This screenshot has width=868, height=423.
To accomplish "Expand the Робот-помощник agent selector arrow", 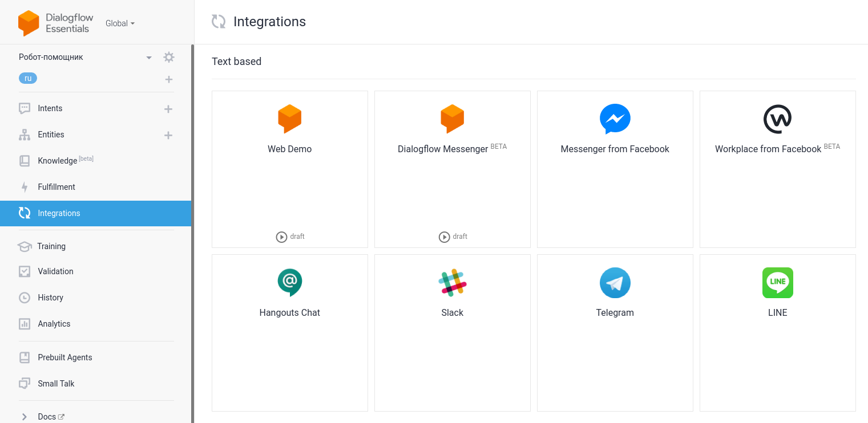I will [149, 58].
